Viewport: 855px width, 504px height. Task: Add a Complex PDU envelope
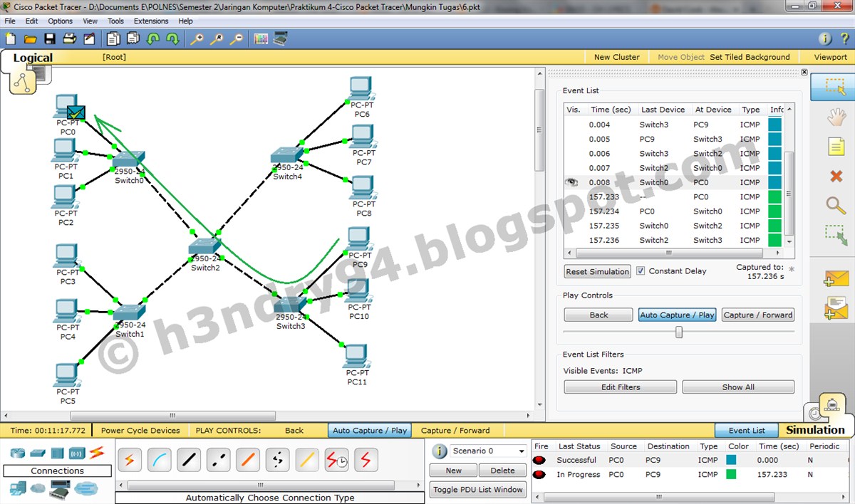click(835, 308)
